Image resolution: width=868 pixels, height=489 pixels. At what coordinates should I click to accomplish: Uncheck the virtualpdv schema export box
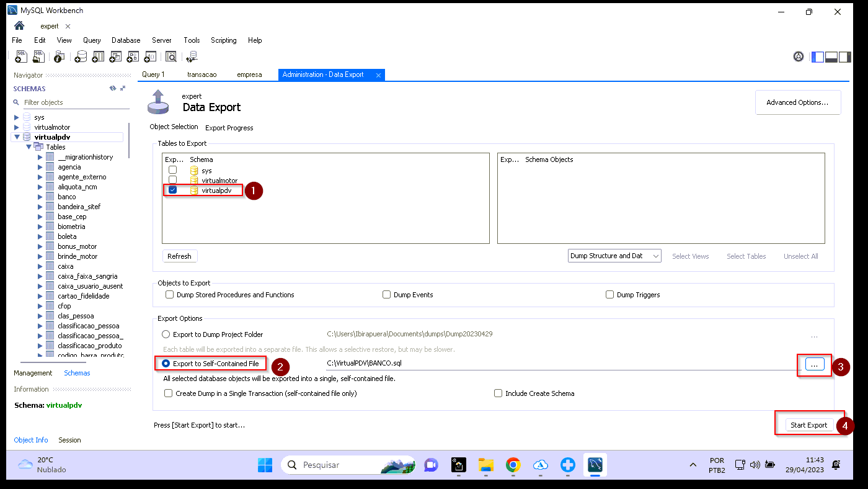point(173,190)
